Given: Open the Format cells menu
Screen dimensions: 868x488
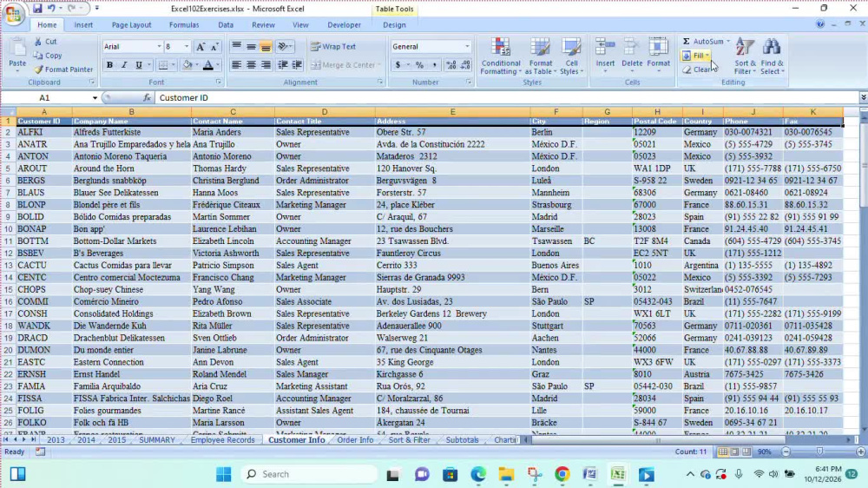Looking at the screenshot, I should [x=658, y=55].
